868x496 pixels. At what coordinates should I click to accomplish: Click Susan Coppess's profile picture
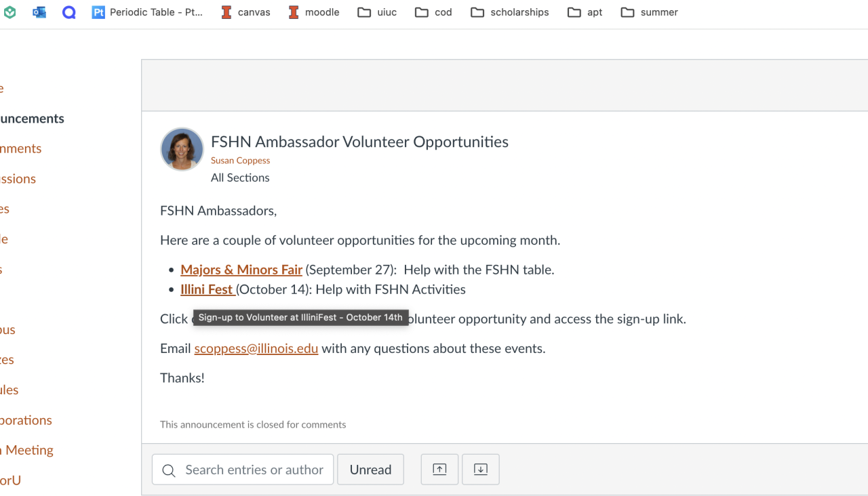coord(182,149)
